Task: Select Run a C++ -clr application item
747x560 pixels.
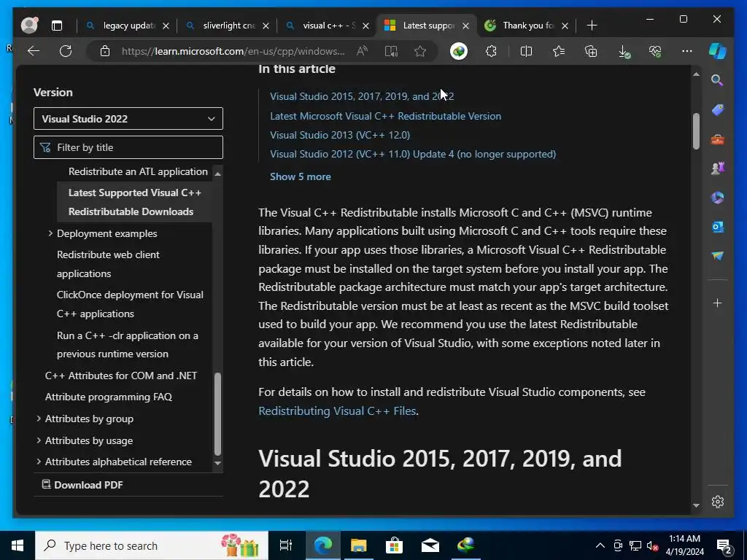Action: [x=127, y=345]
